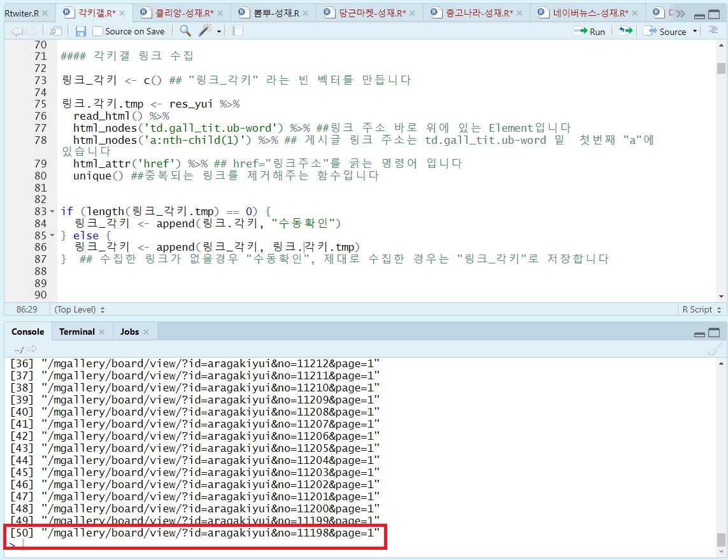The image size is (728, 560).
Task: Open the 클리앙-성재.R tab
Action: point(184,13)
